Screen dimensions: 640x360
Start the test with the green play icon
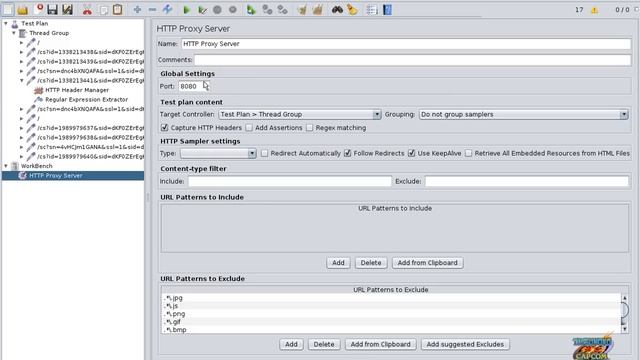coord(187,10)
